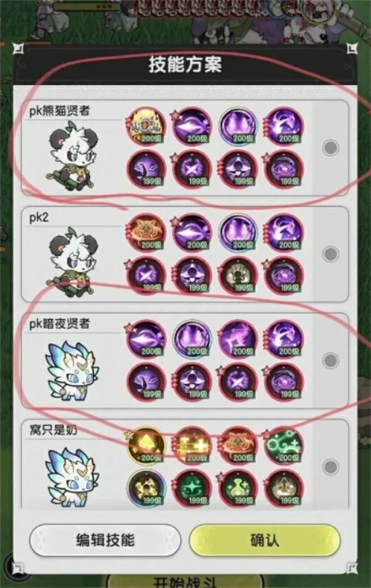The image size is (371, 588).
Task: Select the pk2 scheme radio button
Action: 330,254
